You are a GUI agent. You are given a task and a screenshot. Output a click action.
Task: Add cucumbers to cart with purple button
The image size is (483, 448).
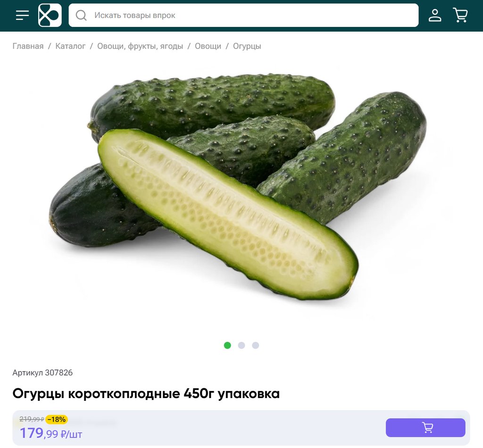425,427
